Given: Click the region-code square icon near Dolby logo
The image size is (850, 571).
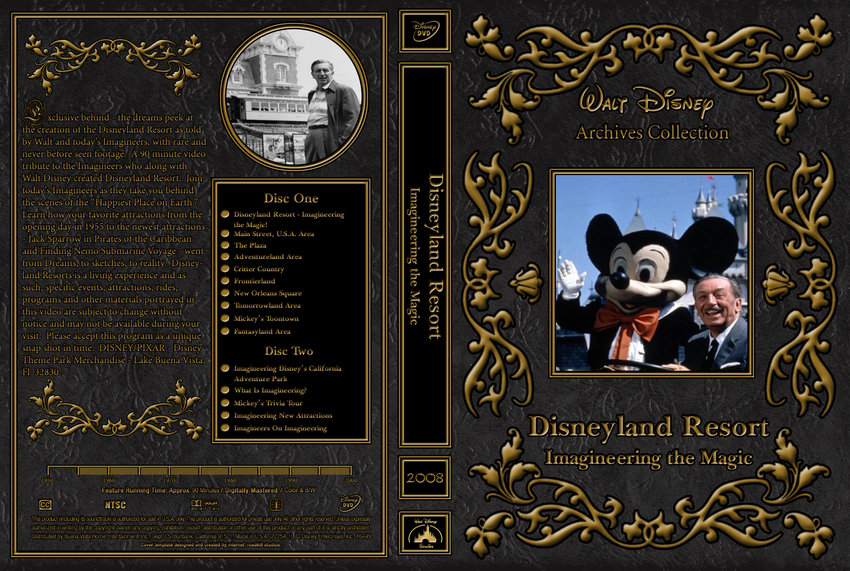Looking at the screenshot, I should click(x=276, y=505).
